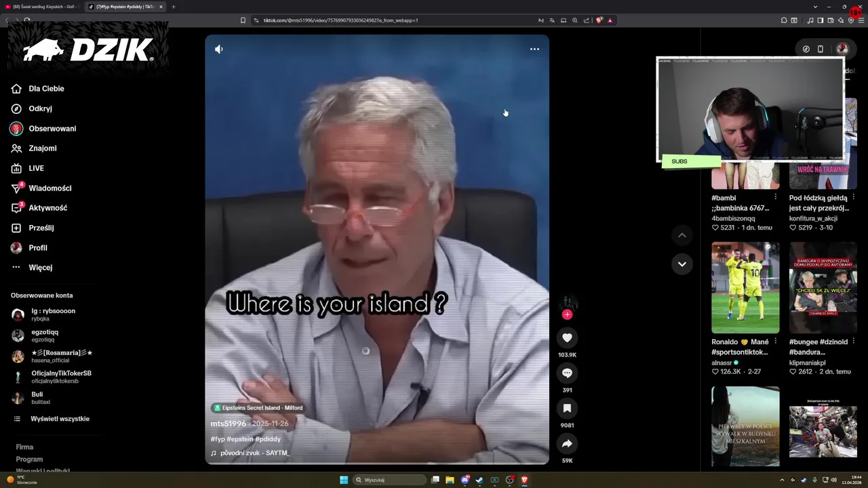Close the TikTok #fyp #epstein browser tab
The width and height of the screenshot is (868, 488).
tap(161, 7)
